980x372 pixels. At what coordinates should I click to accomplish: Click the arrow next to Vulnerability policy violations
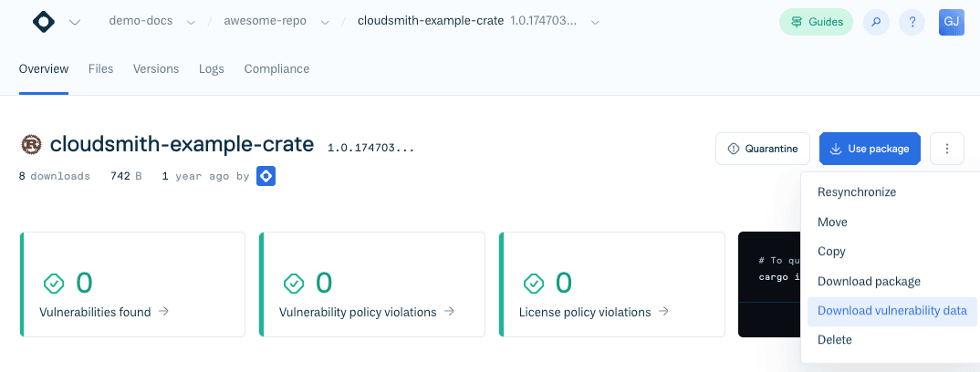coord(449,311)
